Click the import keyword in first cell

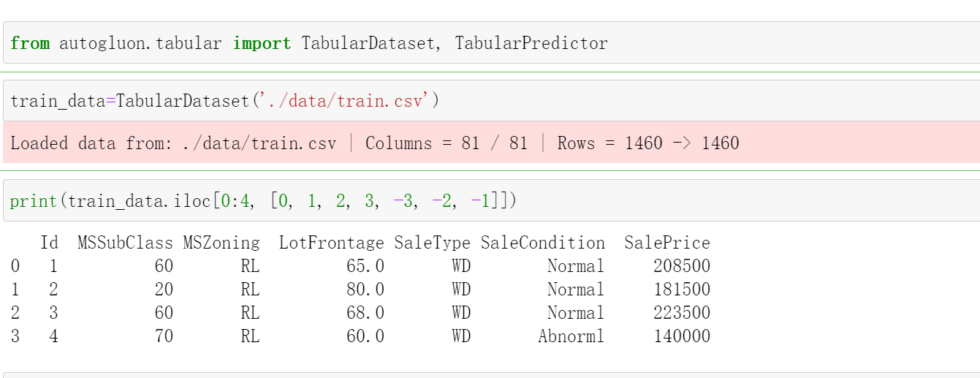click(261, 43)
